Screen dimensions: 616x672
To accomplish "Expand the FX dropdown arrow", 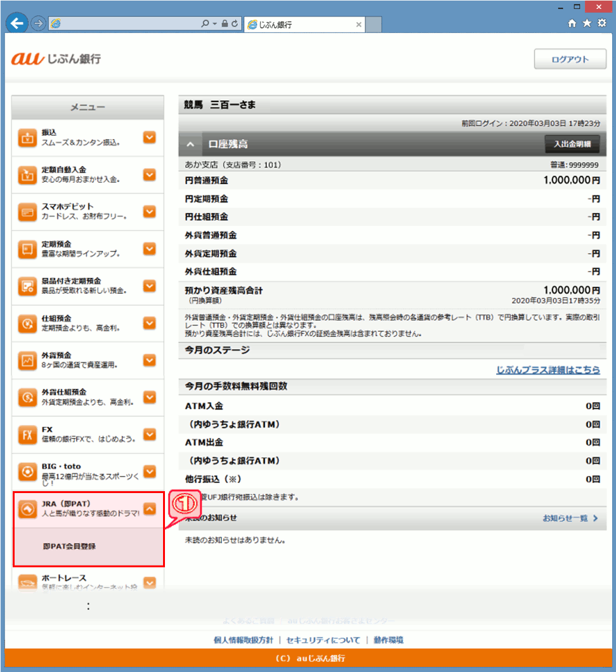I will coord(150,435).
